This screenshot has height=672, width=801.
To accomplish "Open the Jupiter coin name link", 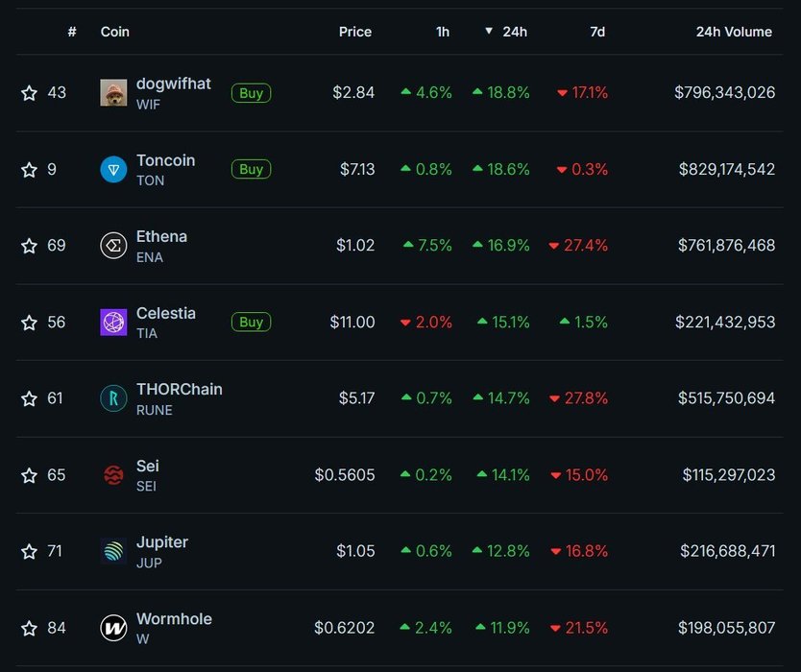I will coord(162,542).
